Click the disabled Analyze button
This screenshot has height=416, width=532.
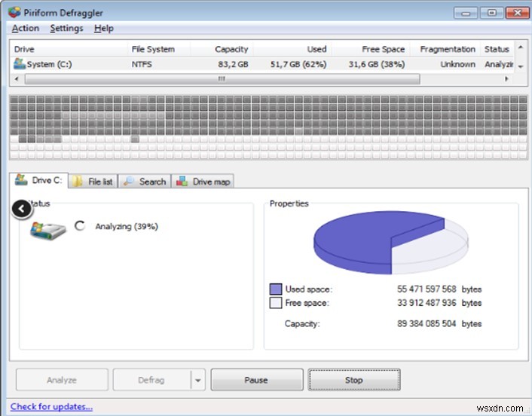62,380
